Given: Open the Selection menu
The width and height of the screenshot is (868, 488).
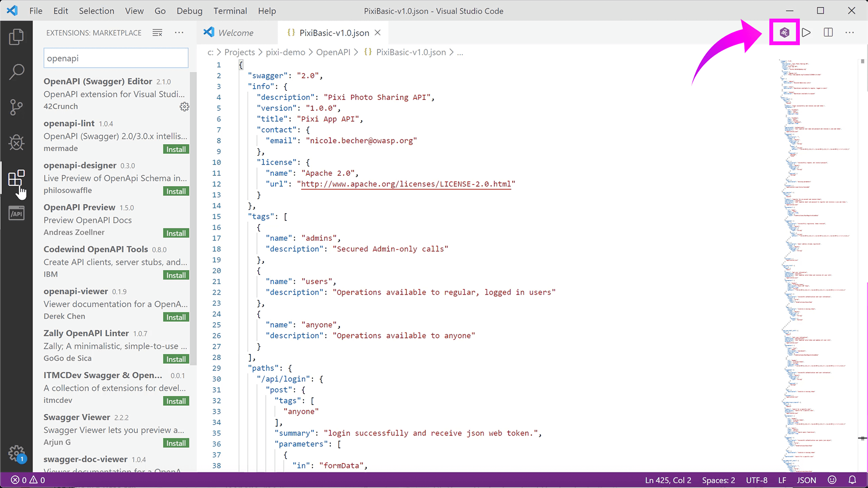Looking at the screenshot, I should 96,11.
